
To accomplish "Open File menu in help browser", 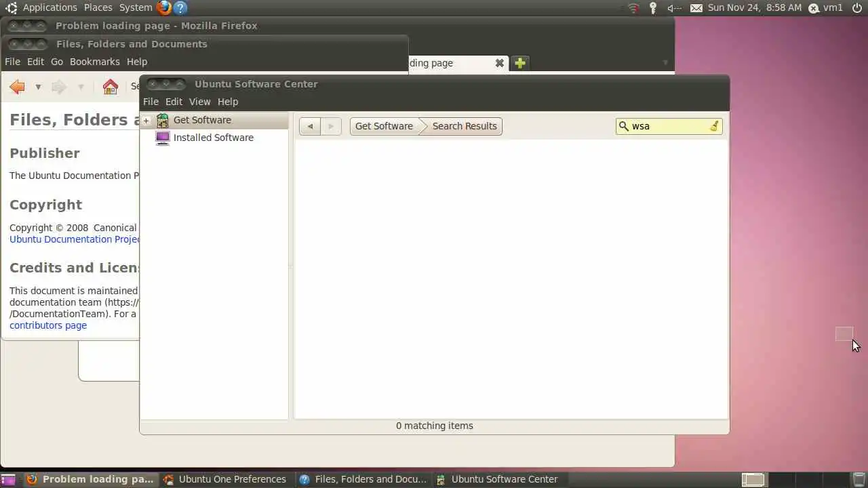I will [x=12, y=62].
